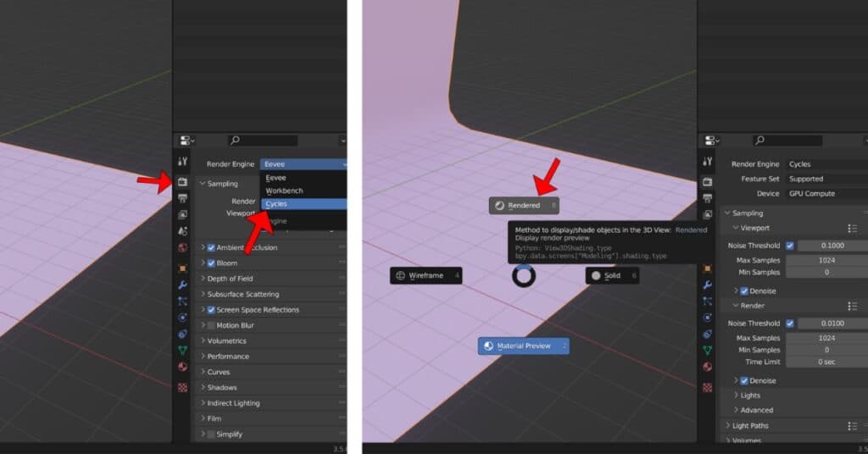The height and width of the screenshot is (454, 868).
Task: Expand the Depth of Field section
Action: 230,279
